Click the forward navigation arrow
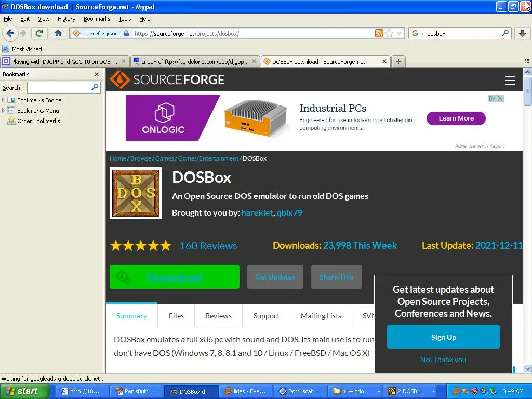 pyautogui.click(x=23, y=33)
